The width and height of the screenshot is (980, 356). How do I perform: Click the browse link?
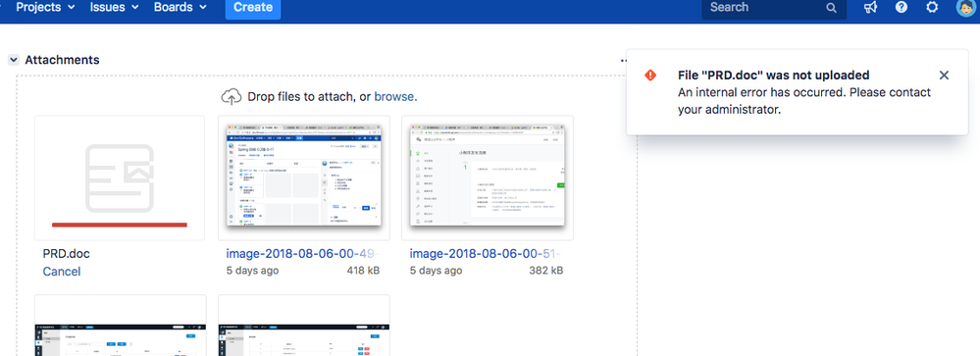(395, 97)
